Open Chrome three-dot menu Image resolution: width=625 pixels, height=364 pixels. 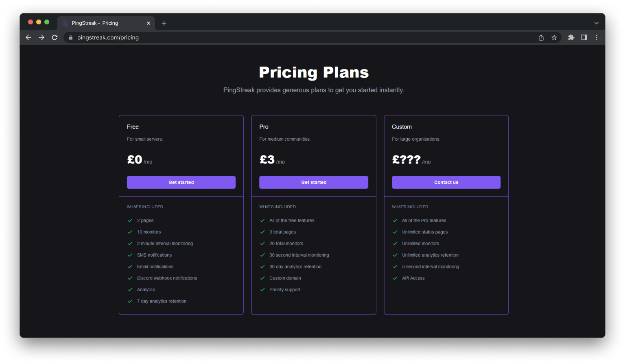click(x=597, y=37)
